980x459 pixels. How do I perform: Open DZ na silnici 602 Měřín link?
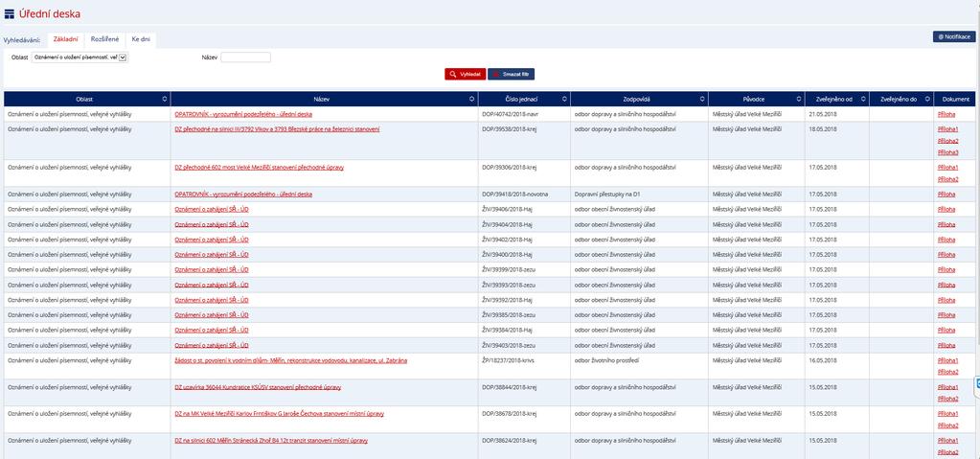click(270, 441)
